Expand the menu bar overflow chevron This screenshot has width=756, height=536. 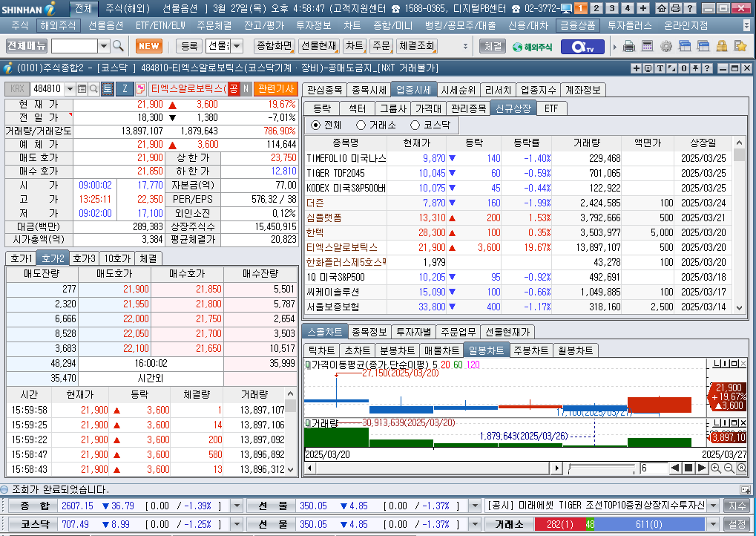pos(747,25)
